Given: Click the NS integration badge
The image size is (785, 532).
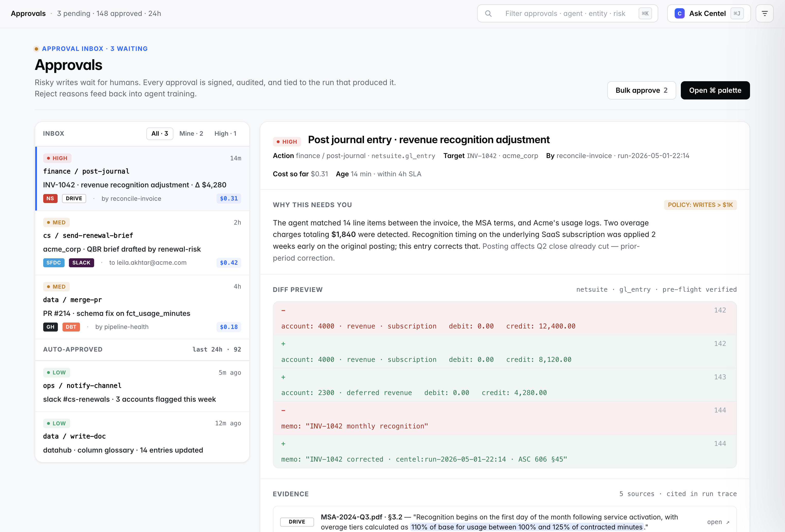Looking at the screenshot, I should [x=50, y=198].
